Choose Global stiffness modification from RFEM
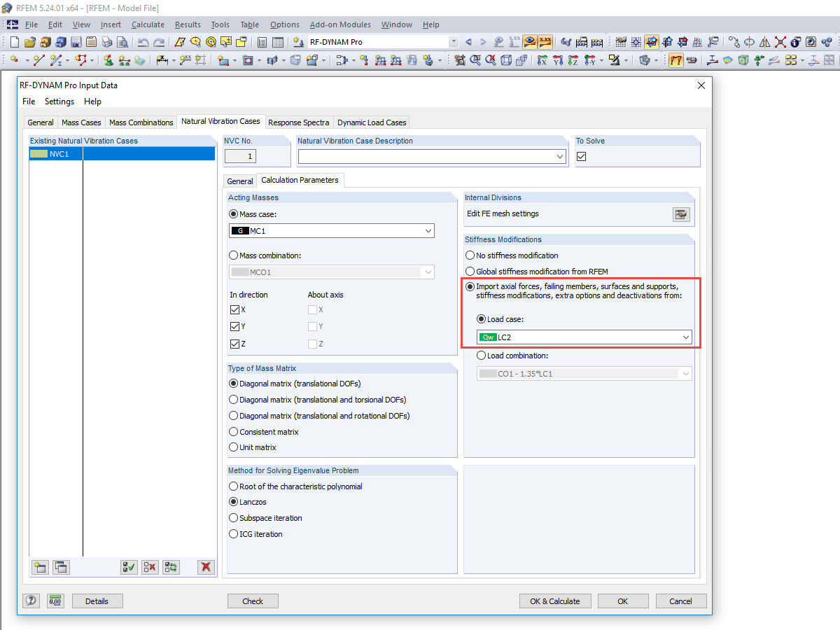The width and height of the screenshot is (840, 630). (x=470, y=272)
